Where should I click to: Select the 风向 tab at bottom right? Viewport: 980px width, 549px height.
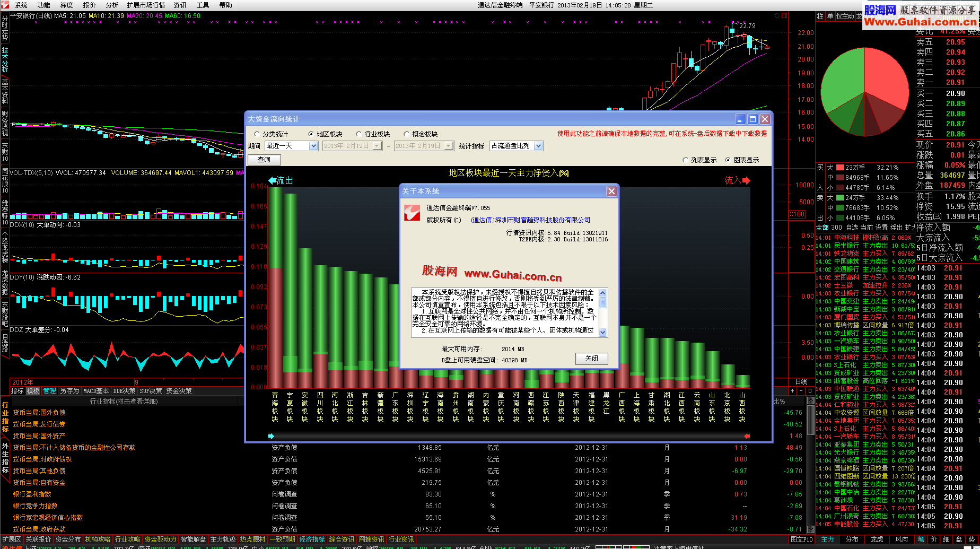tap(902, 539)
